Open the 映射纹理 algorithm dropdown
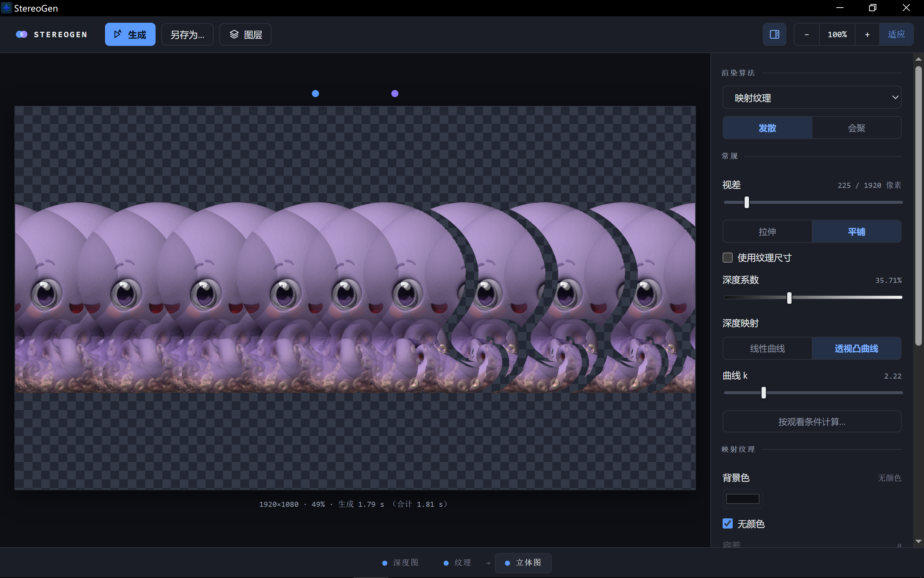The image size is (924, 578). [812, 98]
